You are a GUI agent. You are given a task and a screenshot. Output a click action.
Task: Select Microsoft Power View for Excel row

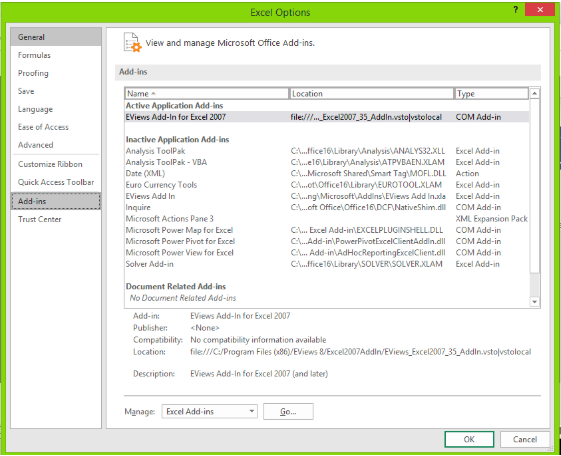tap(326, 252)
